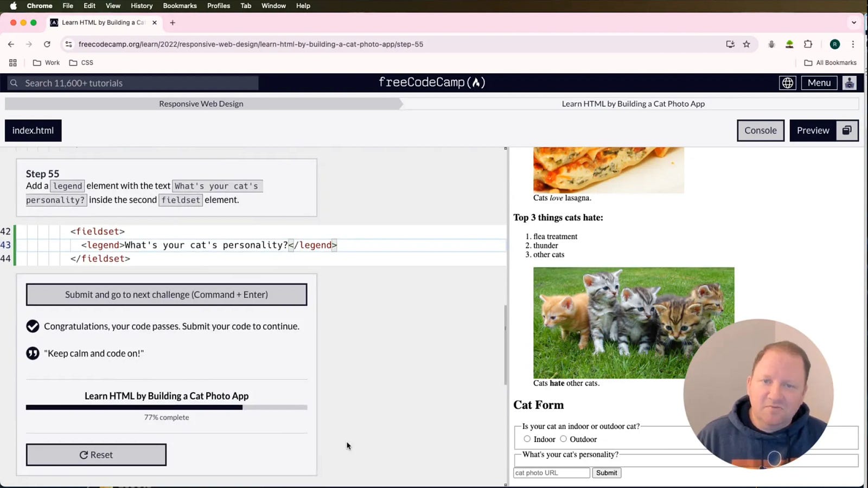868x488 pixels.
Task: Click the opening fieldset tag on line 42
Action: coord(98,232)
